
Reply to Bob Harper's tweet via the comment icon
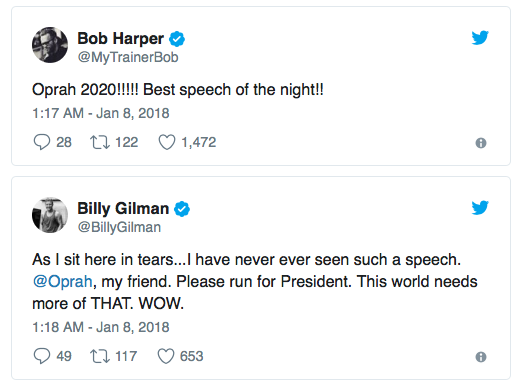coord(42,142)
